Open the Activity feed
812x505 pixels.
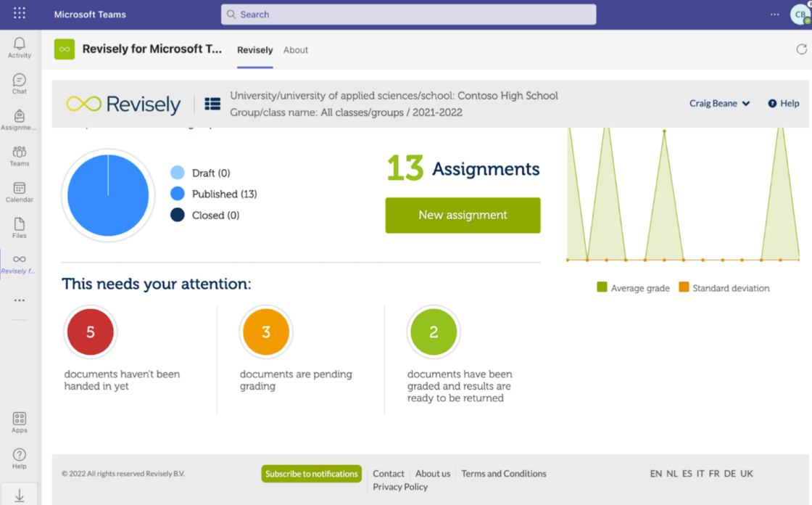(19, 46)
